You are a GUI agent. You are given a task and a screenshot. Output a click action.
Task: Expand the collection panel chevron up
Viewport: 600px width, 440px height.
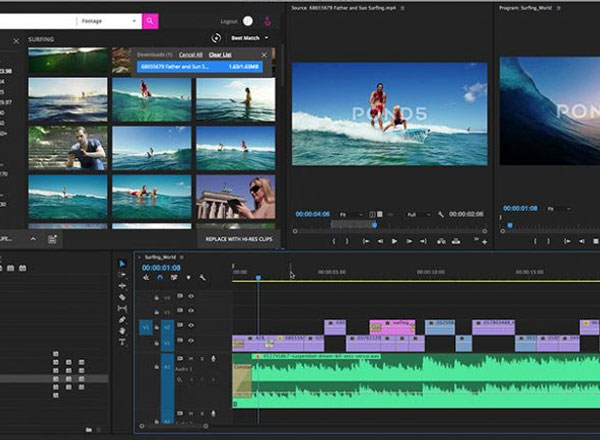33,239
